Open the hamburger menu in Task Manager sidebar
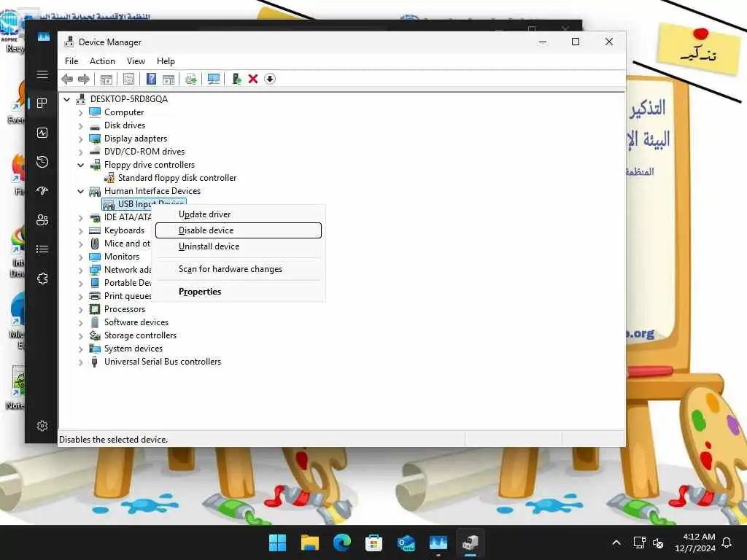The height and width of the screenshot is (560, 747). (42, 74)
